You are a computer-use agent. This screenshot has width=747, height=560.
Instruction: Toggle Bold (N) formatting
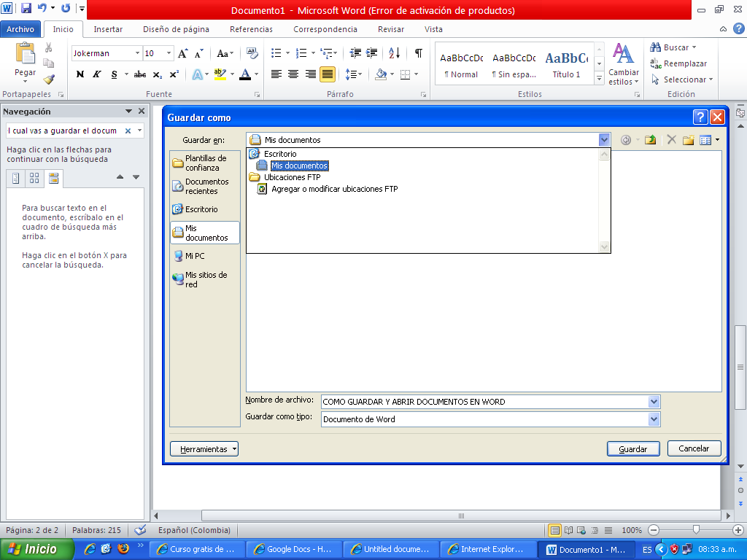pyautogui.click(x=80, y=74)
